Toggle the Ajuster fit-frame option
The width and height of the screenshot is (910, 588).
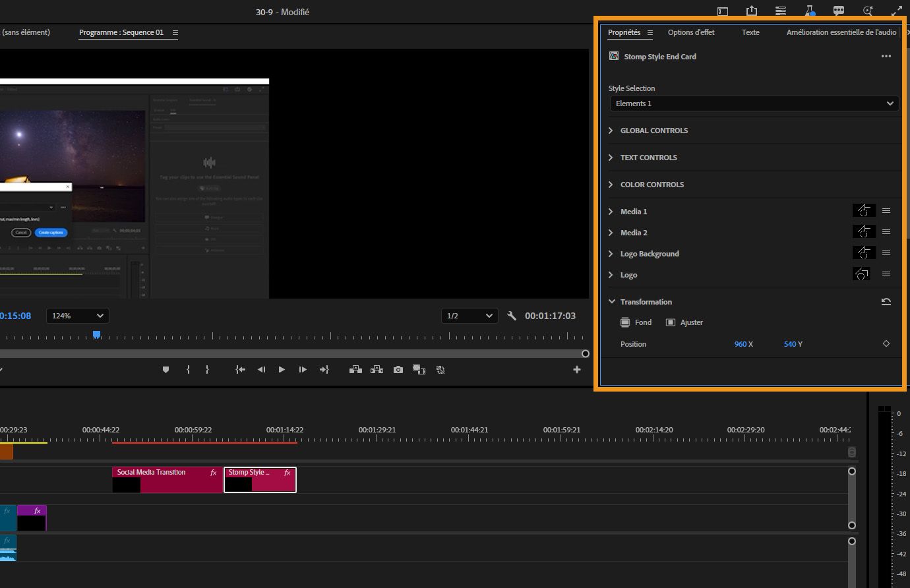684,322
